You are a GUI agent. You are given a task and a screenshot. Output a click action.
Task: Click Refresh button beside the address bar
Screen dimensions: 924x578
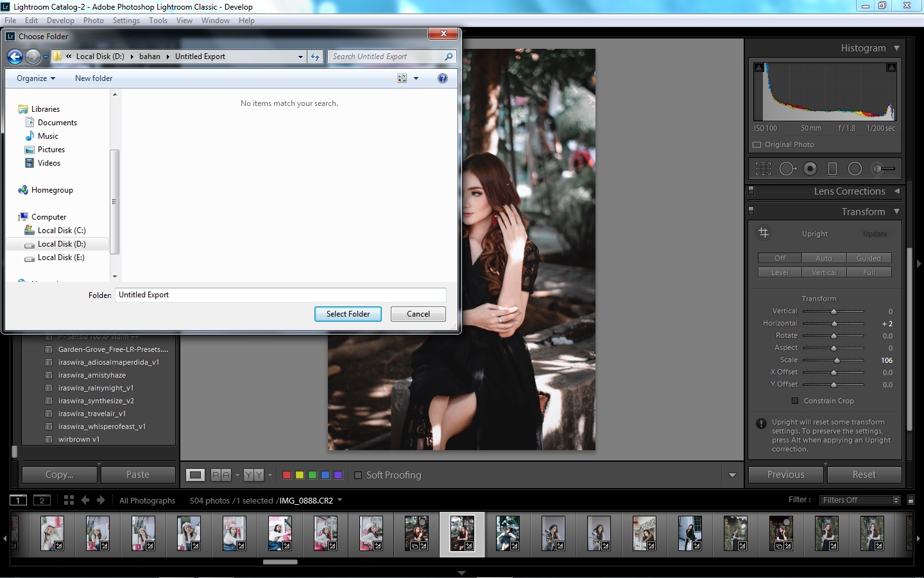pos(315,57)
